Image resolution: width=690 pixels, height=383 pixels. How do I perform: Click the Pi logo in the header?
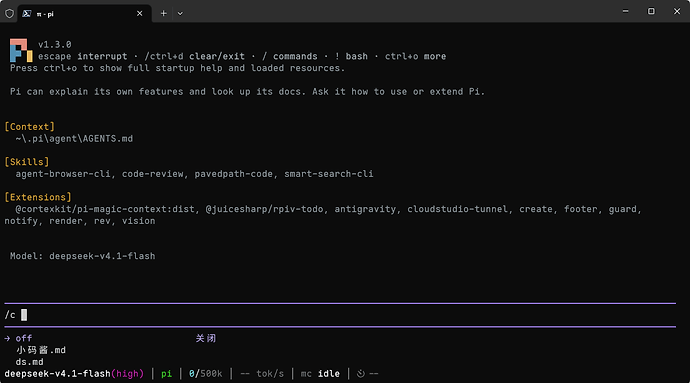click(21, 50)
